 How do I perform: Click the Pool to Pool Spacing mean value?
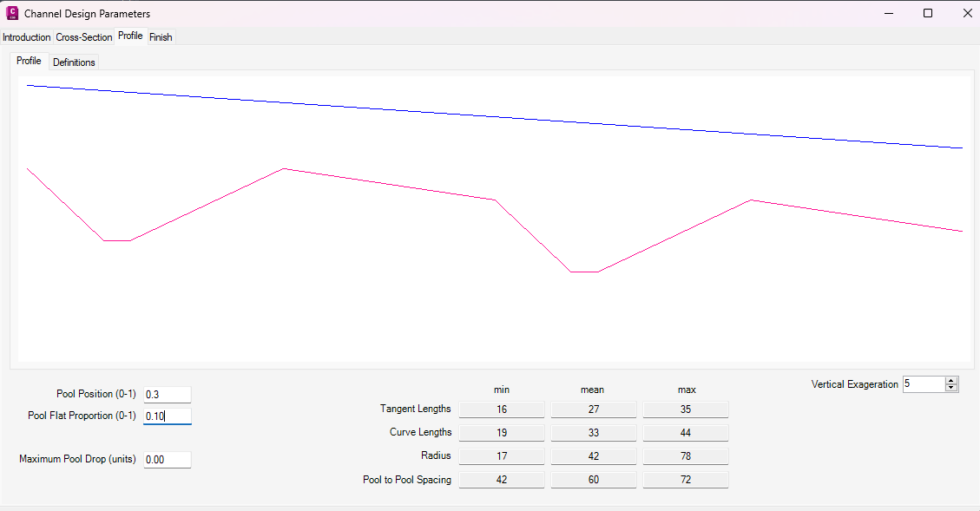coord(594,480)
